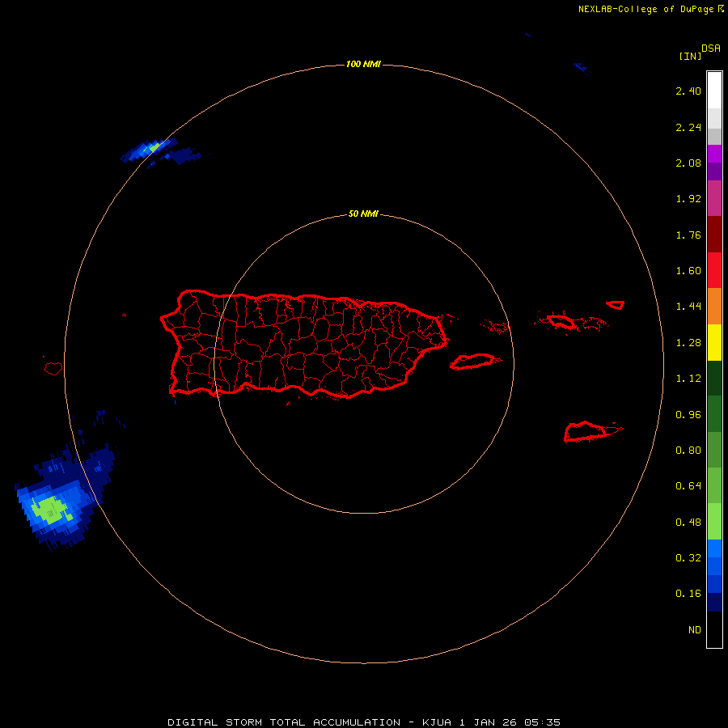Select the 1.12 legend value
The image size is (728, 728).
(688, 379)
